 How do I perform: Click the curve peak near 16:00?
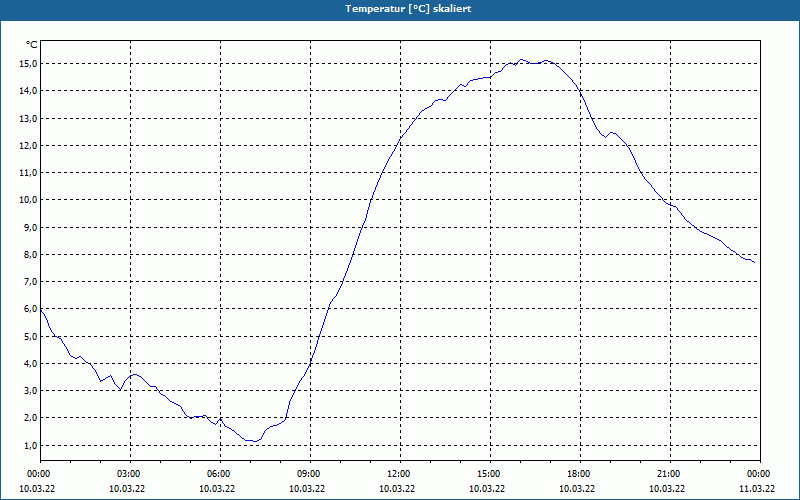[521, 60]
